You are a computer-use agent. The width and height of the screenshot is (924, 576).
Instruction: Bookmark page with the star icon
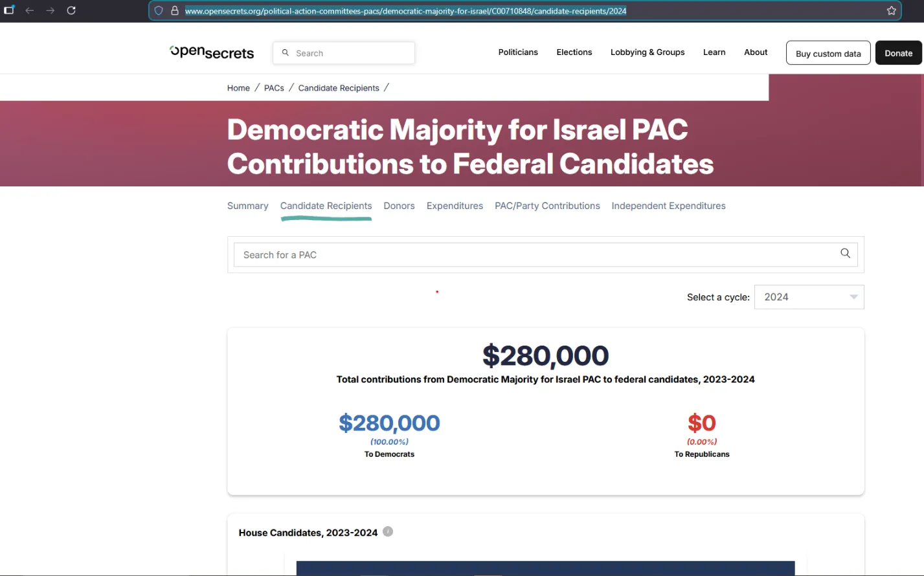tap(892, 10)
